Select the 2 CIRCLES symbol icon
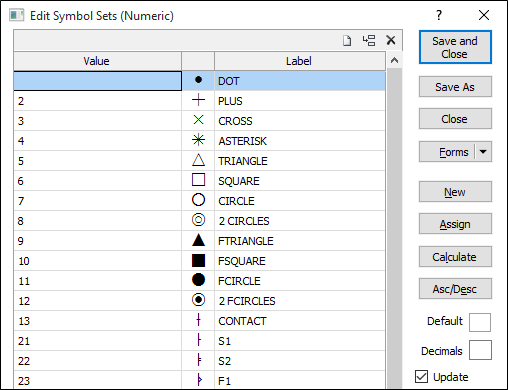 pyautogui.click(x=198, y=220)
